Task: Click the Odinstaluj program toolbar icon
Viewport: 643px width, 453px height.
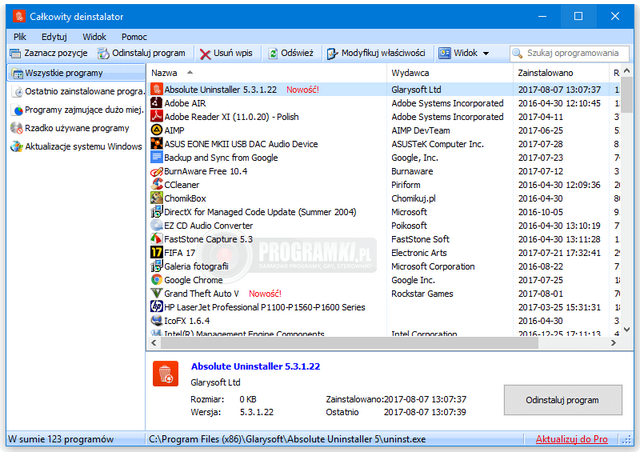Action: 103,53
